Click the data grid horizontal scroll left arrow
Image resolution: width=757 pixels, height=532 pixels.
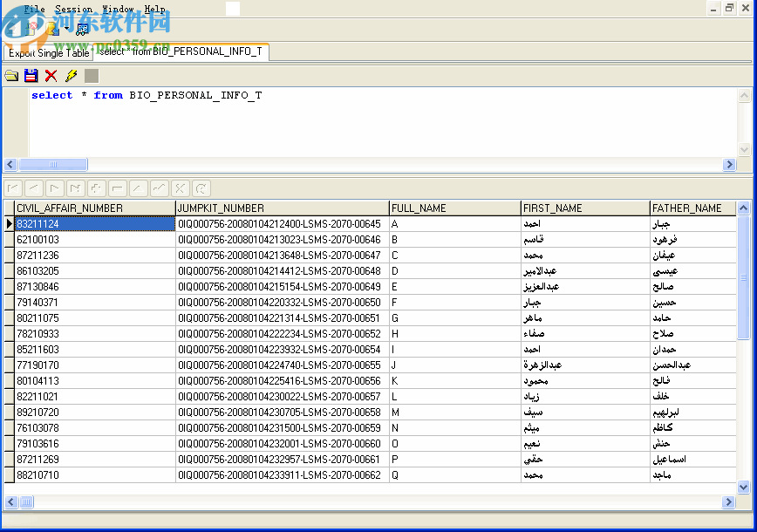[x=11, y=501]
